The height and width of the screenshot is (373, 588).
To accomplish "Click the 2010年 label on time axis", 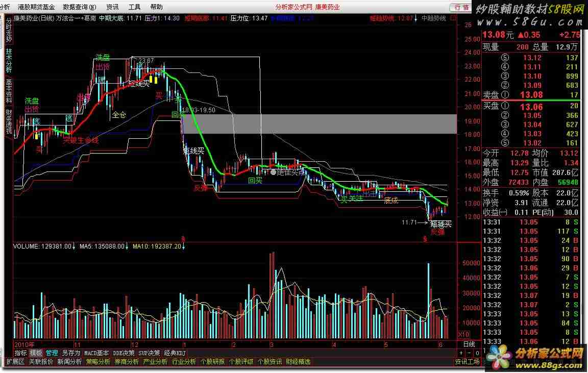I will [24, 344].
